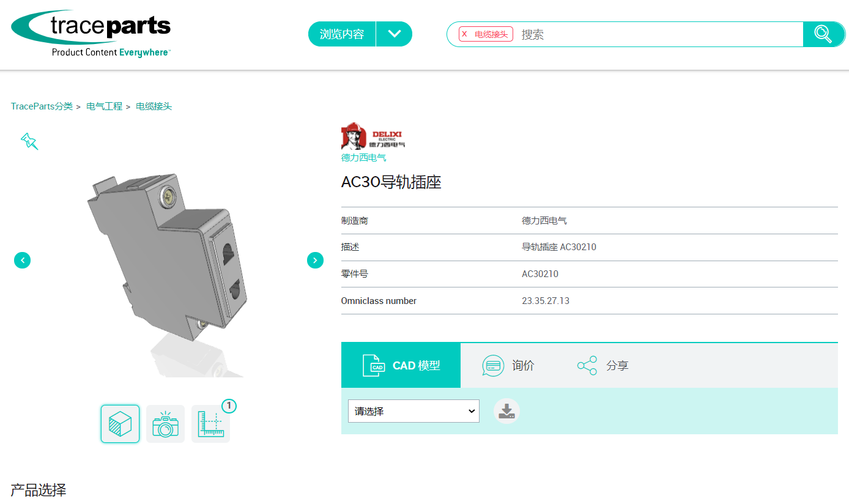849x504 pixels.
Task: Expand the 请选择 CAD format dropdown
Action: pos(413,411)
